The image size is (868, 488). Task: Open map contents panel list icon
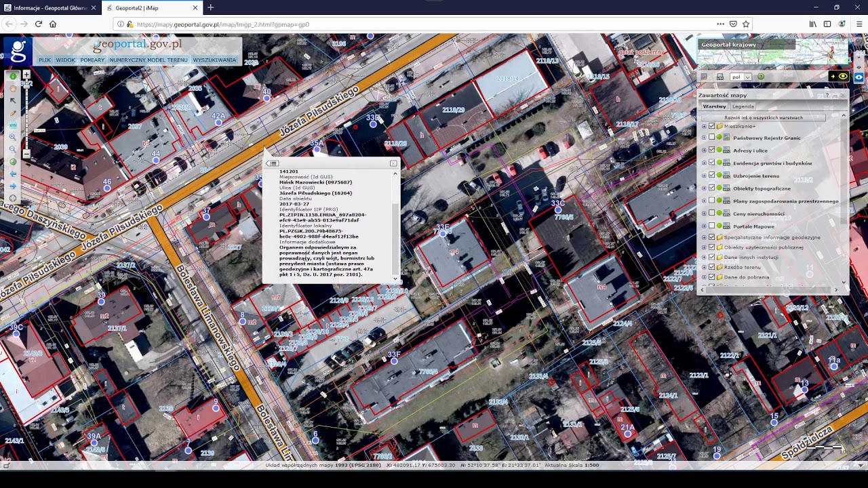(704, 77)
